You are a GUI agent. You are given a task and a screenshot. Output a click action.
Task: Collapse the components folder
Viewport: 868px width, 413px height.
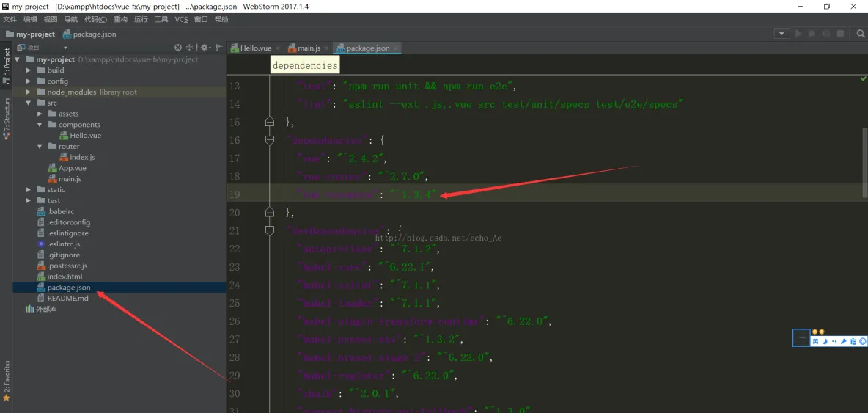(40, 125)
